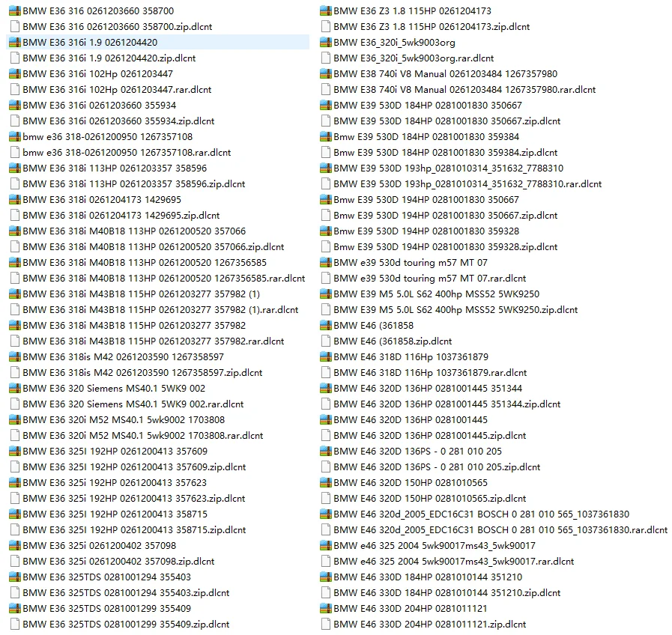This screenshot has height=635, width=672.
Task: Click archive icon of BMW e46 325 2004 5wk90017ms43_5wk90017
Action: (x=326, y=546)
